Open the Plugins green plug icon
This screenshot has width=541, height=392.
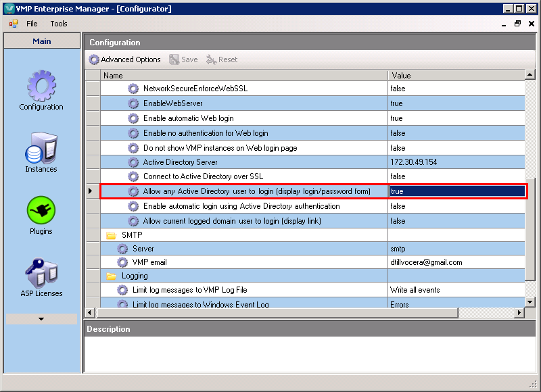[x=41, y=210]
